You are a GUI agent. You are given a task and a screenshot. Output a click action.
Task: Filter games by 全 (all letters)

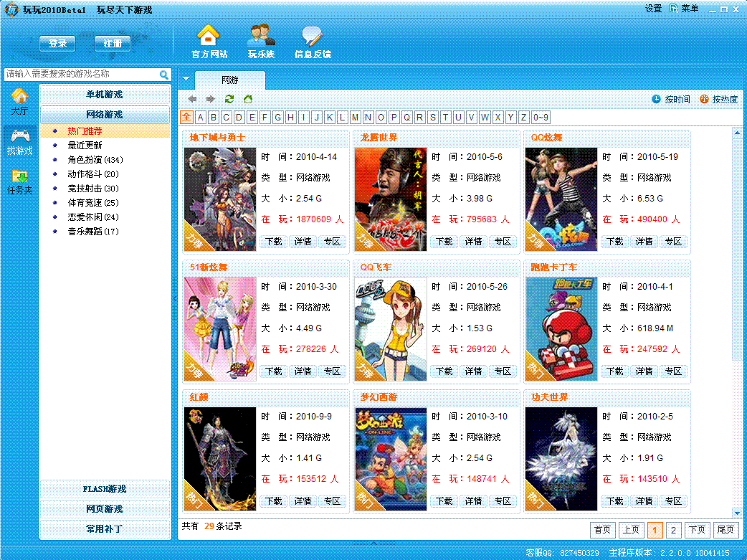tap(186, 117)
